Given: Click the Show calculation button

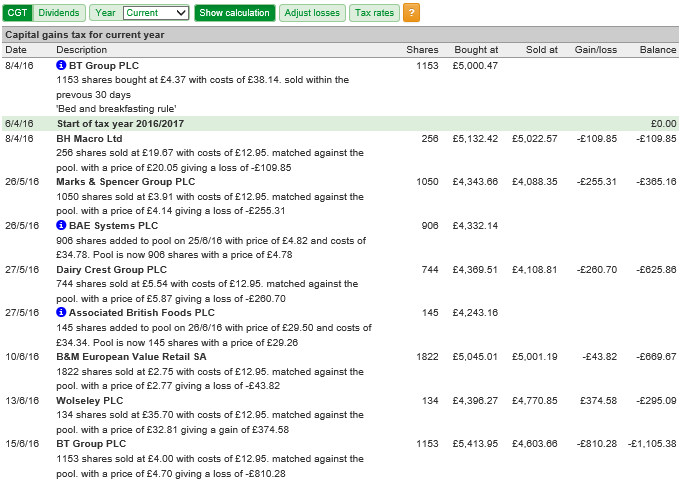Looking at the screenshot, I should coord(234,13).
